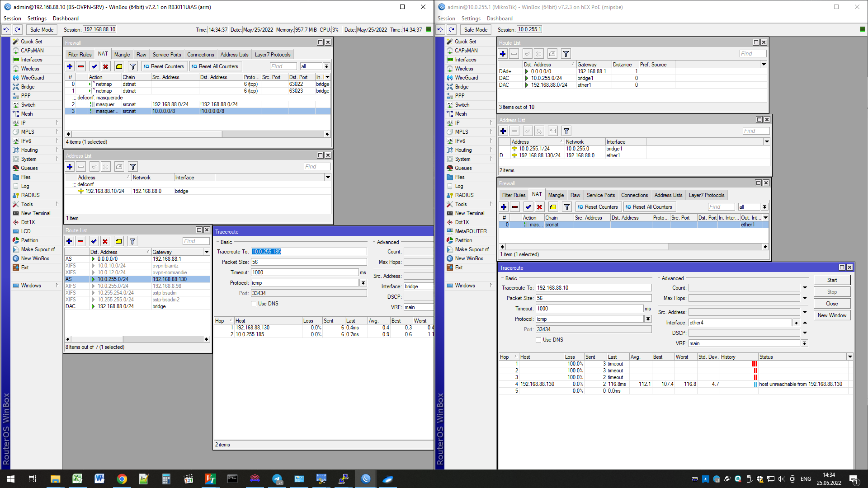This screenshot has height=488, width=868.
Task: Enable the selected rule in hEX PoE Firewall
Action: [x=528, y=207]
